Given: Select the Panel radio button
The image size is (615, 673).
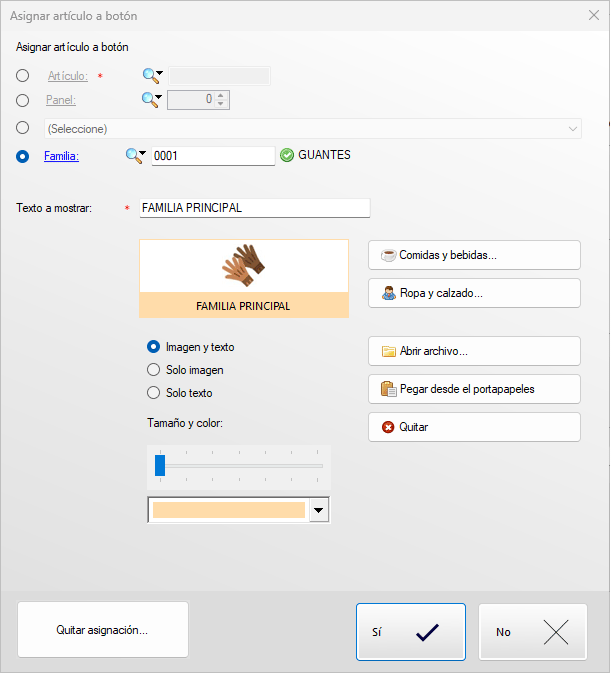Looking at the screenshot, I should tap(23, 99).
